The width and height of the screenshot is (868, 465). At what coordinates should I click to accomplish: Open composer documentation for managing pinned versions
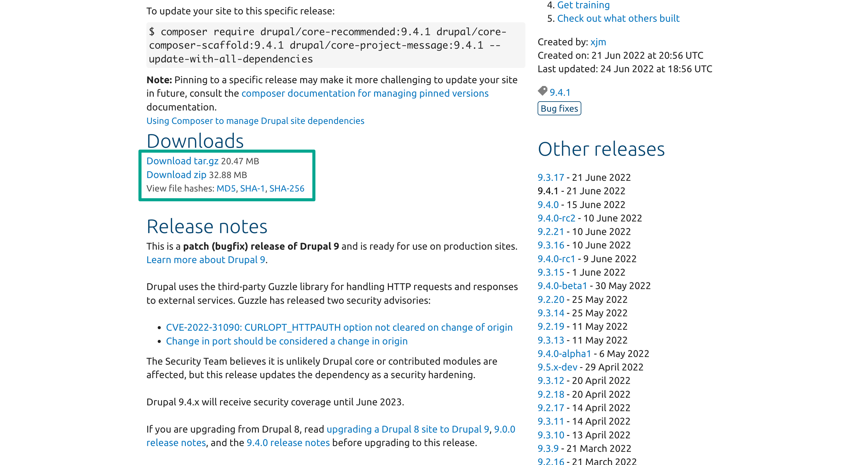click(365, 93)
